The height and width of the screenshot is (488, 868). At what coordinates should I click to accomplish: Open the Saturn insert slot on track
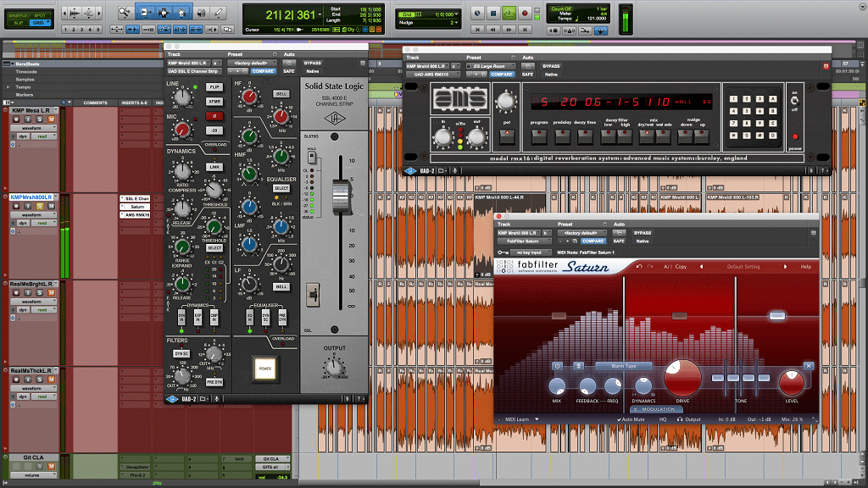pos(136,207)
